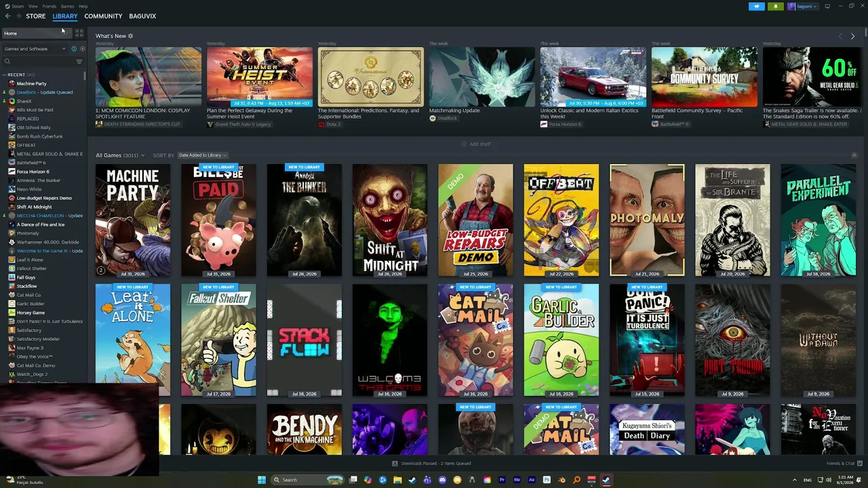Show hidden system tray icons chevron

point(795,480)
